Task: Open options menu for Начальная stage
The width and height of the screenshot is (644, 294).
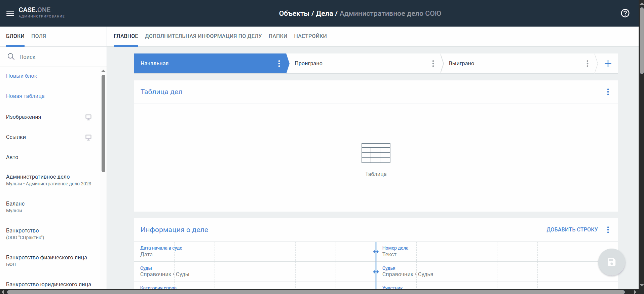Action: [279, 64]
